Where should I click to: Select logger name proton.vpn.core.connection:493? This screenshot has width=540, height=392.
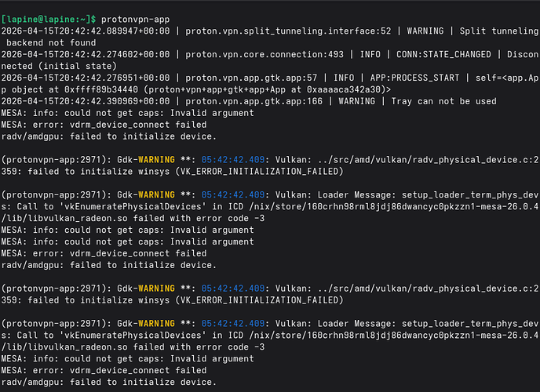pos(265,54)
